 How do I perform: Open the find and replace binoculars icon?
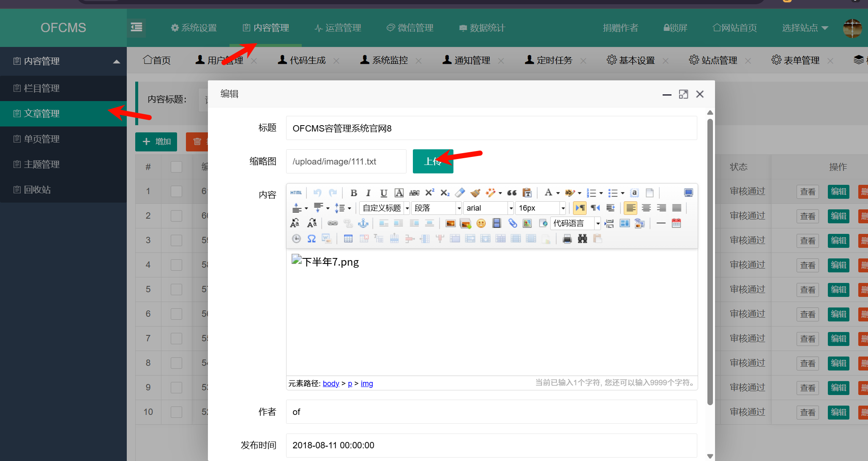pos(582,239)
